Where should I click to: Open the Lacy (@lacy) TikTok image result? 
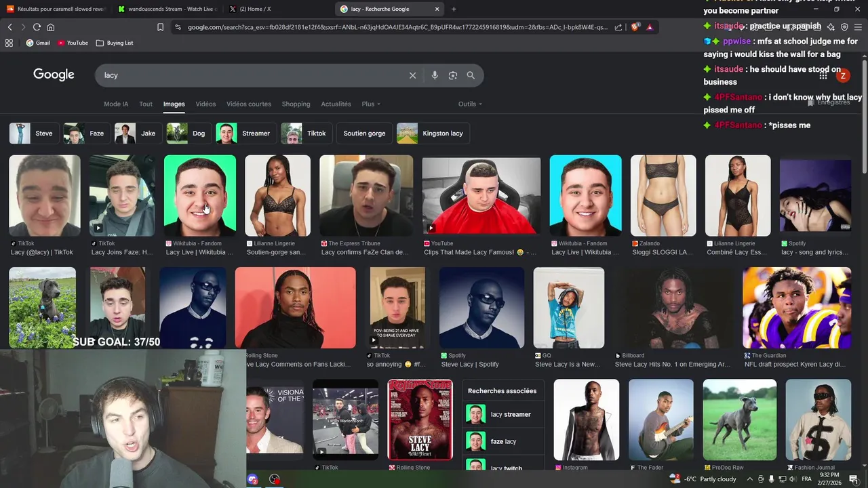(x=44, y=196)
